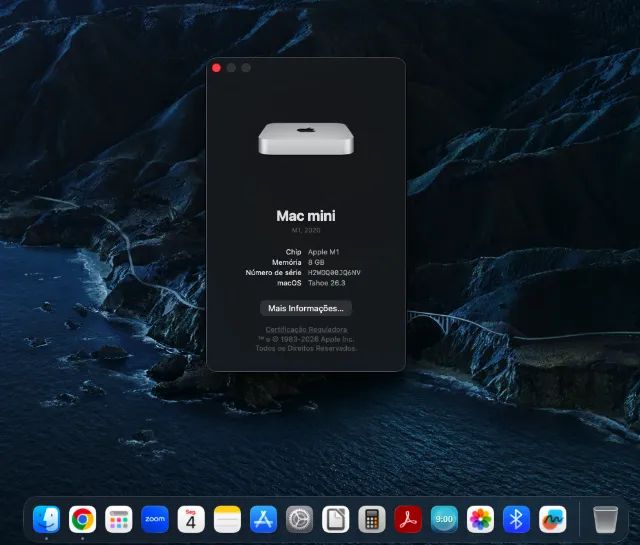This screenshot has width=640, height=545.
Task: Open the Calendar icon showing 4
Action: (191, 519)
